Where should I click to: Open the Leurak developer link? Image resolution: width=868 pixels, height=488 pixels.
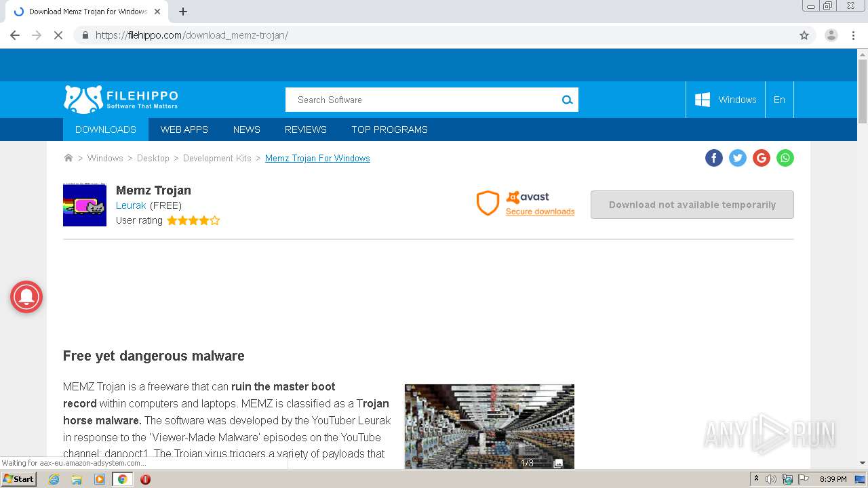[x=131, y=205]
